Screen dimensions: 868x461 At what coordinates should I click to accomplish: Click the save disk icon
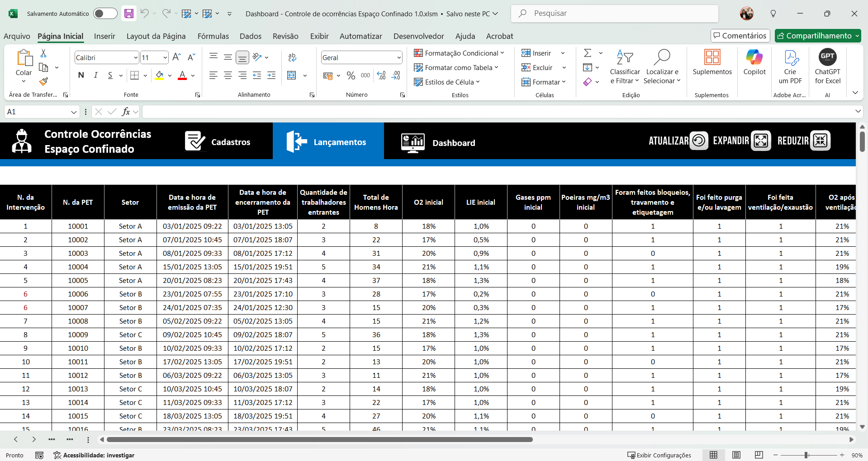pos(129,14)
